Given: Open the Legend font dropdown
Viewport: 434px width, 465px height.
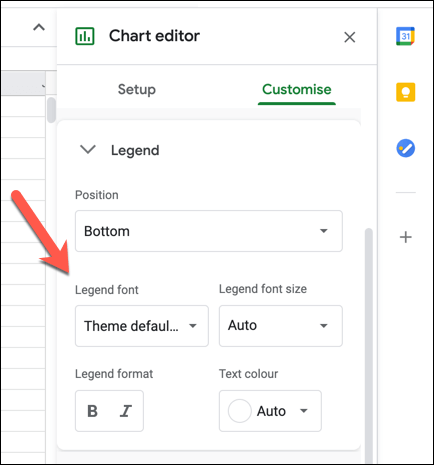Looking at the screenshot, I should coord(142,326).
